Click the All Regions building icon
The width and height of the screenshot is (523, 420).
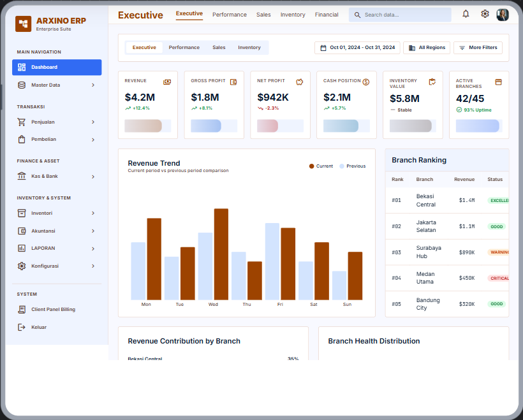pyautogui.click(x=412, y=48)
